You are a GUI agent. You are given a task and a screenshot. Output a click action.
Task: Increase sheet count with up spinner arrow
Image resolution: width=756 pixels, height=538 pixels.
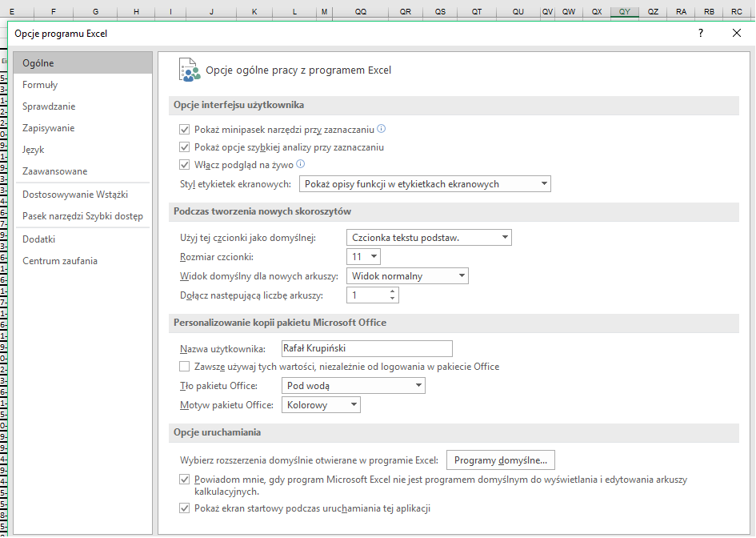click(393, 291)
